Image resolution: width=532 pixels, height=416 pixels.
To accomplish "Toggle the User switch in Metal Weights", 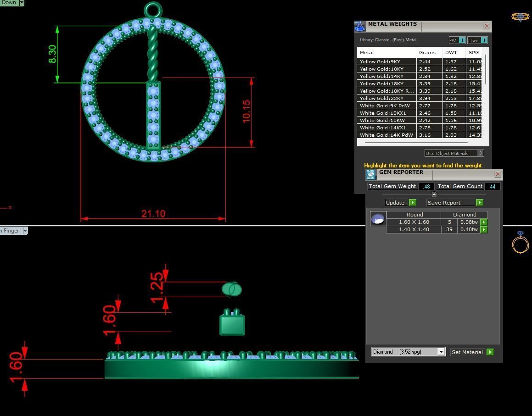I will click(x=484, y=40).
